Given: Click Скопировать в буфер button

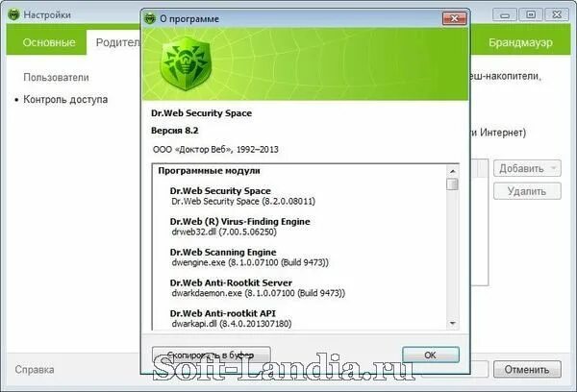Looking at the screenshot, I should tap(211, 355).
